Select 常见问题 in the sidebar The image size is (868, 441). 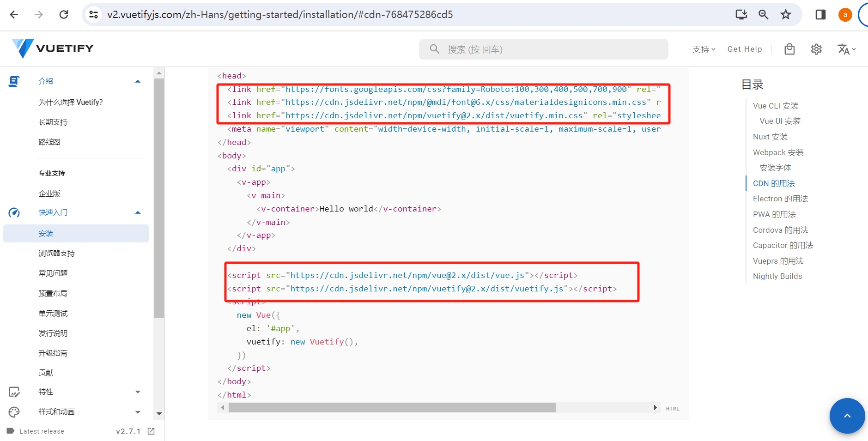point(53,273)
